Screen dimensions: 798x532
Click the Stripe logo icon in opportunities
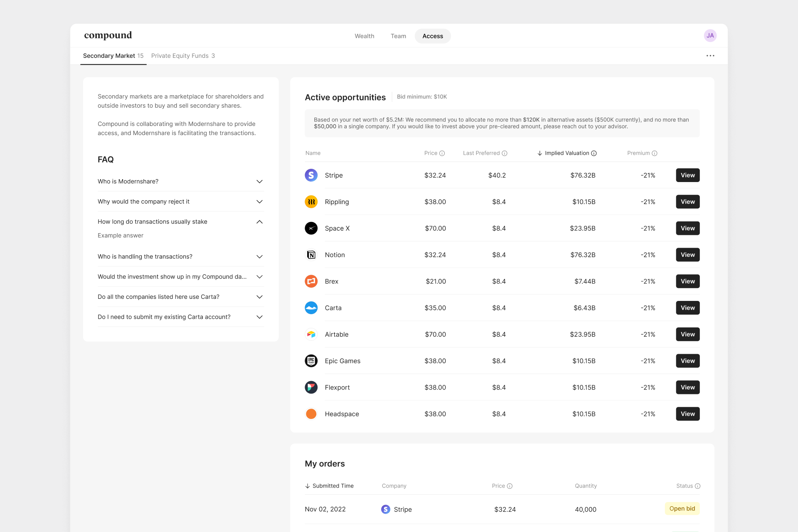click(x=311, y=175)
